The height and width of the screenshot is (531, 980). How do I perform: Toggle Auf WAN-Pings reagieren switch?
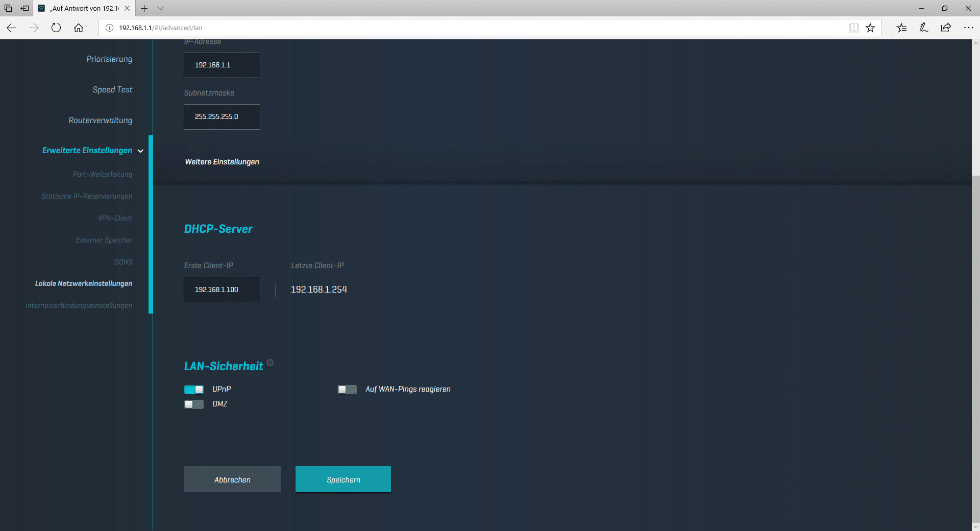point(347,390)
